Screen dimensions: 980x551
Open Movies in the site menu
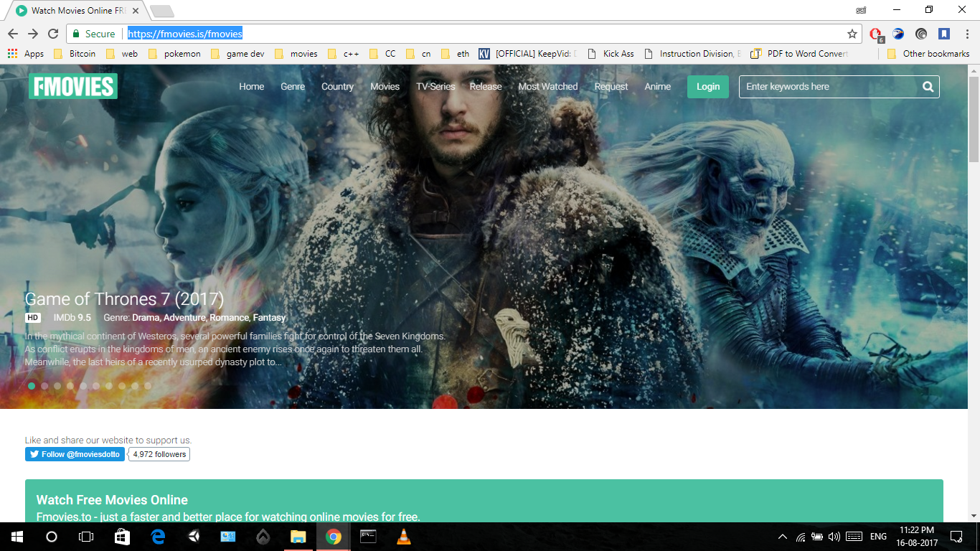pyautogui.click(x=385, y=87)
